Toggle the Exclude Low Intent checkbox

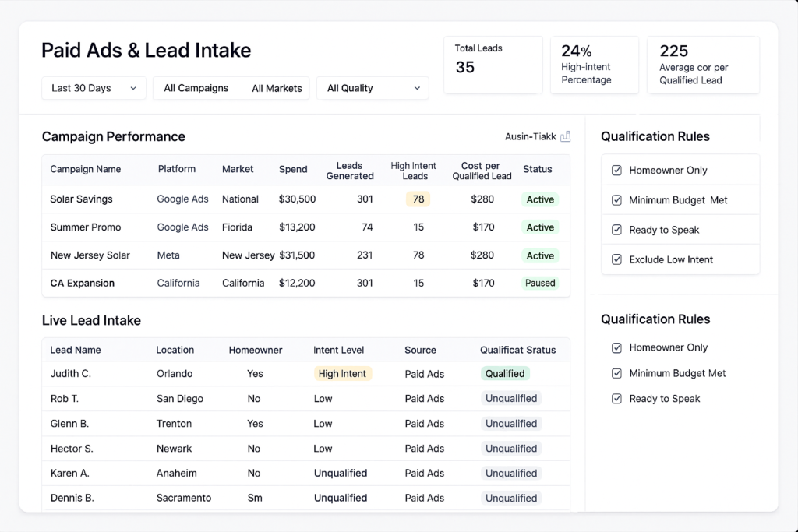tap(617, 259)
